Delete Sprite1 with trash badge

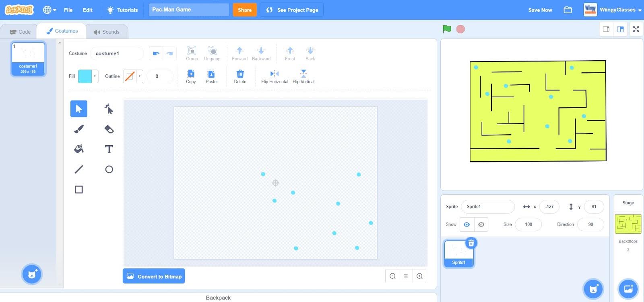[x=471, y=243]
